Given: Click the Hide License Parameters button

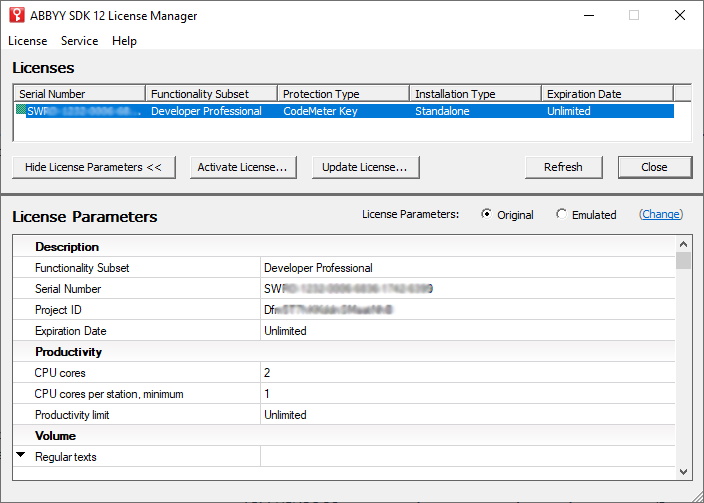Looking at the screenshot, I should (93, 167).
